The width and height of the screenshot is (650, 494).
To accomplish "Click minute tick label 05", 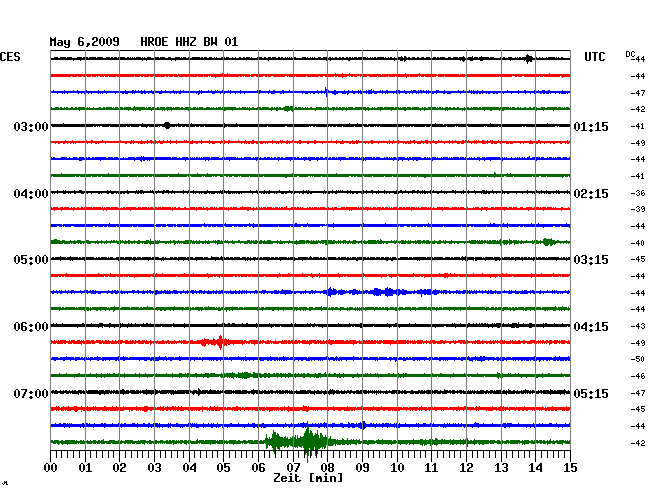I will click(223, 467).
